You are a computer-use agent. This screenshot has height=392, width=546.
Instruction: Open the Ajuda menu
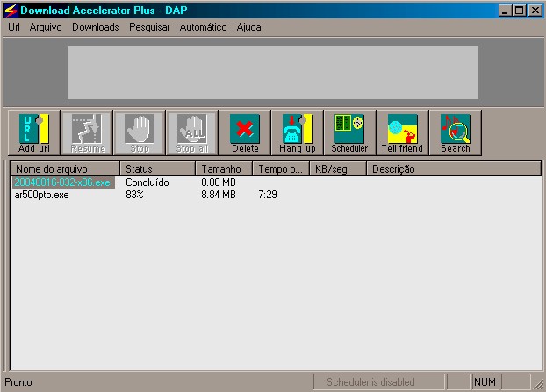[249, 27]
